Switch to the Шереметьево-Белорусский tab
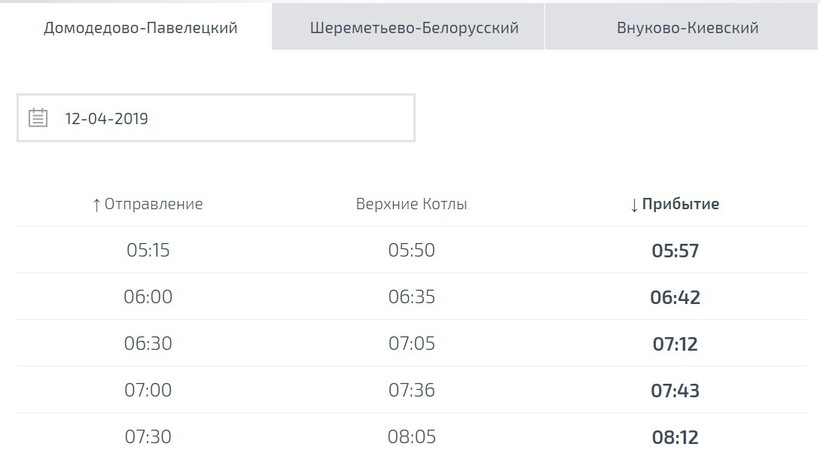This screenshot has width=820, height=456. pos(414,27)
